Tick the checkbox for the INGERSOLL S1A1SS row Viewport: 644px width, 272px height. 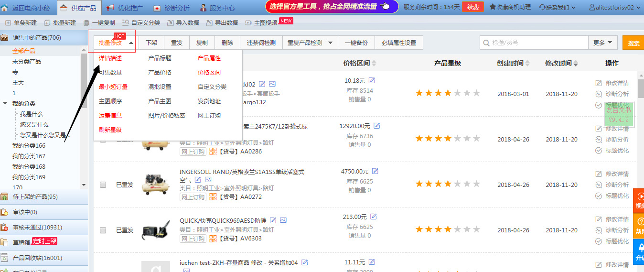[x=103, y=185]
